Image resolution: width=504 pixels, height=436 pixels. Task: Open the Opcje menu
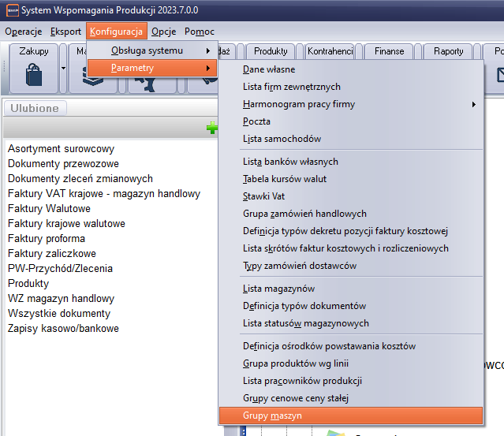163,32
